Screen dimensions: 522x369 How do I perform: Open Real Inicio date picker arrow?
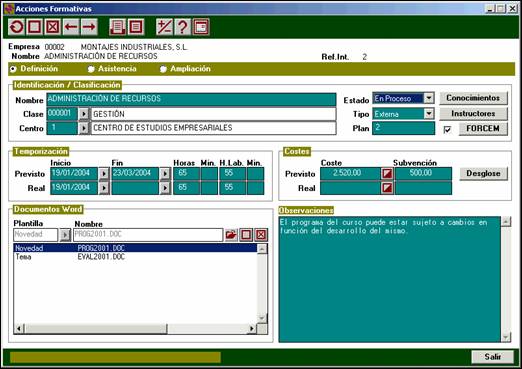point(104,188)
